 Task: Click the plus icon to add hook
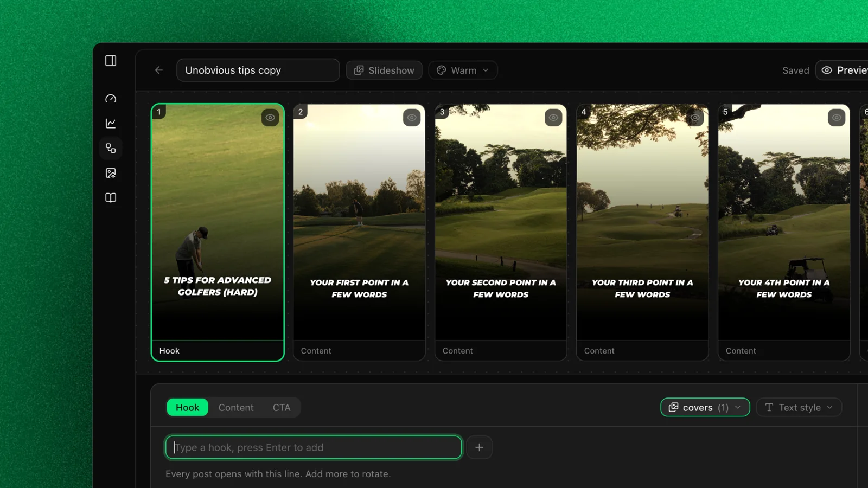(479, 447)
